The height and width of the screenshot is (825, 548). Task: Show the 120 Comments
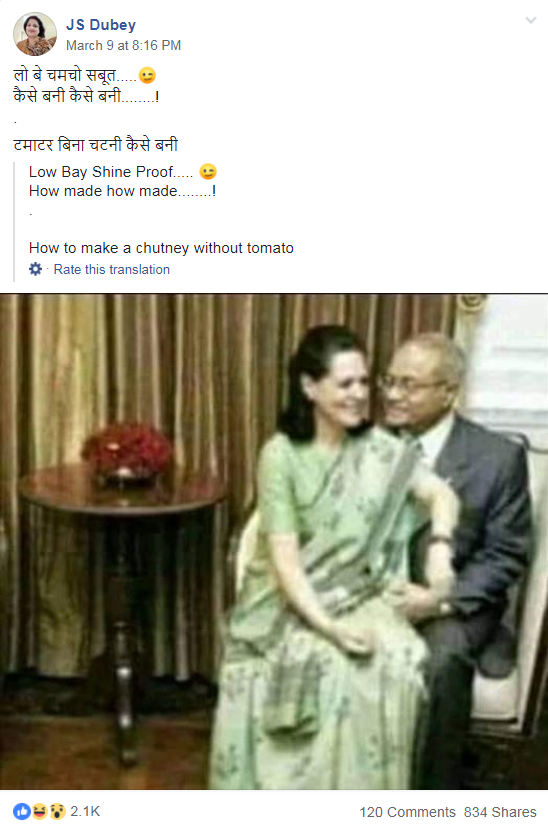tap(408, 812)
